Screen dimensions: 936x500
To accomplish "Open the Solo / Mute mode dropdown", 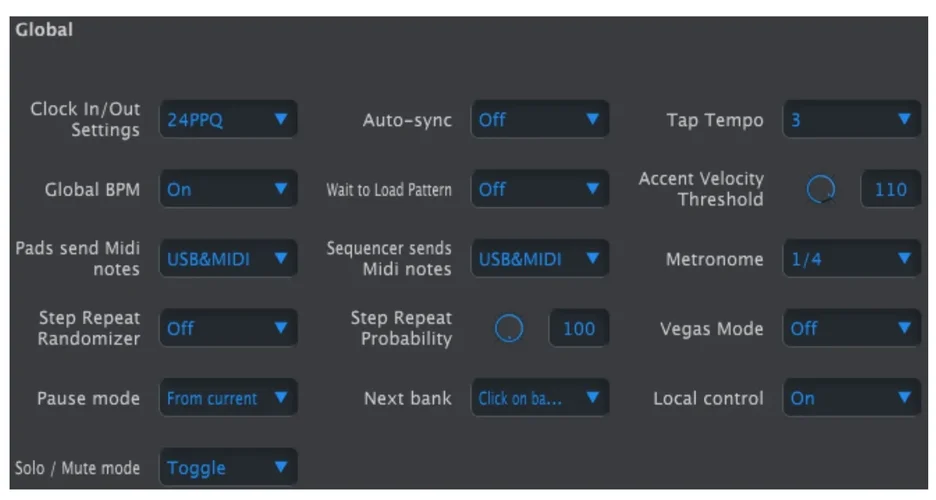I will point(228,467).
